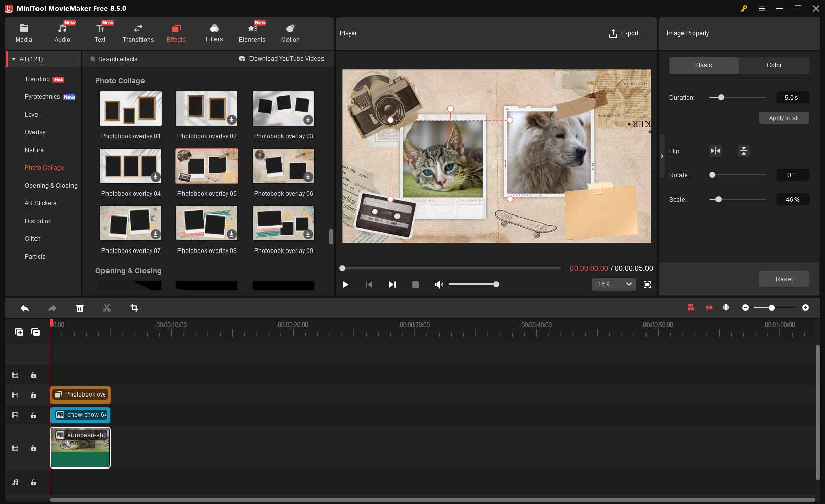Viewport: 825px width, 504px height.
Task: Select the Split tool (scissors) in timeline toolbar
Action: click(107, 308)
